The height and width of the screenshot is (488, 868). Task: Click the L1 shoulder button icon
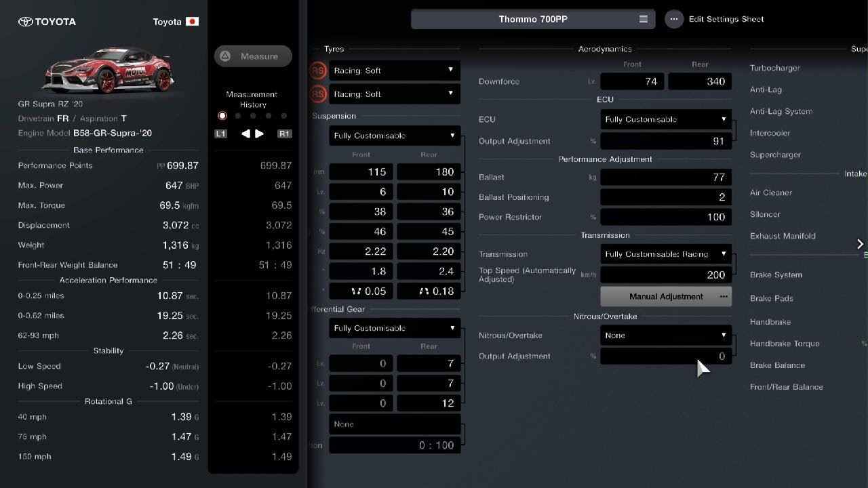pos(220,134)
